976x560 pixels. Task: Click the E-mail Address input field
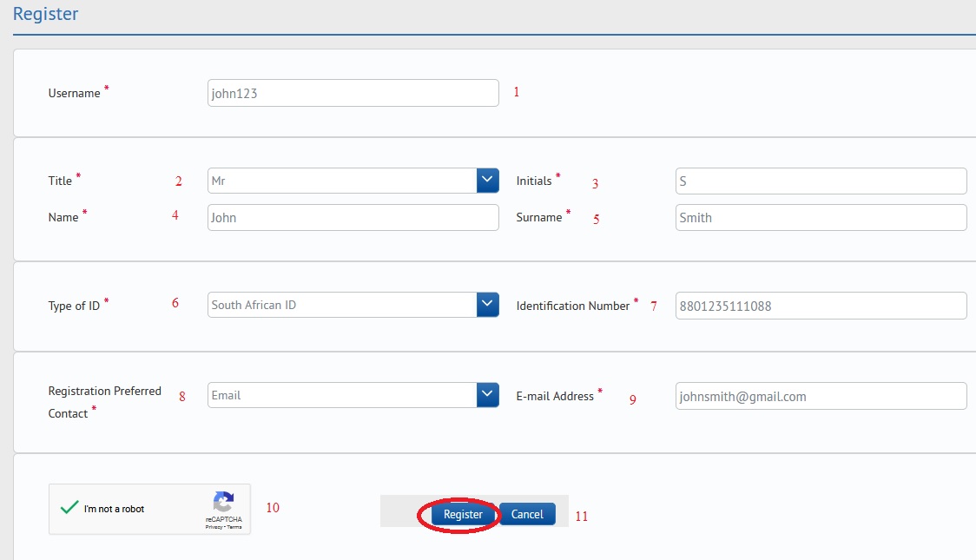point(821,396)
